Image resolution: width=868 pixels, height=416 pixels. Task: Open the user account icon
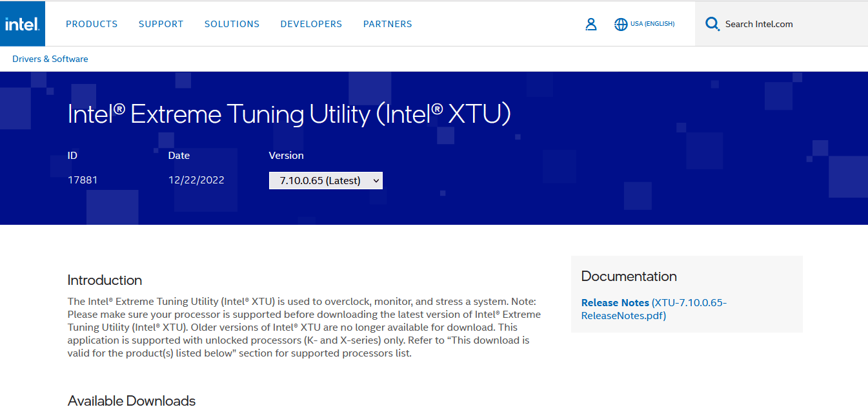tap(590, 25)
